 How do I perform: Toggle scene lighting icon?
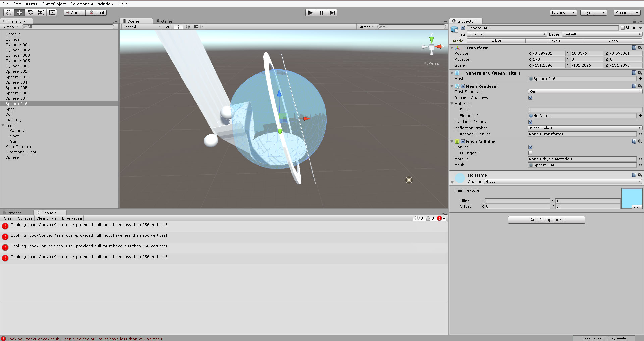pyautogui.click(x=178, y=27)
